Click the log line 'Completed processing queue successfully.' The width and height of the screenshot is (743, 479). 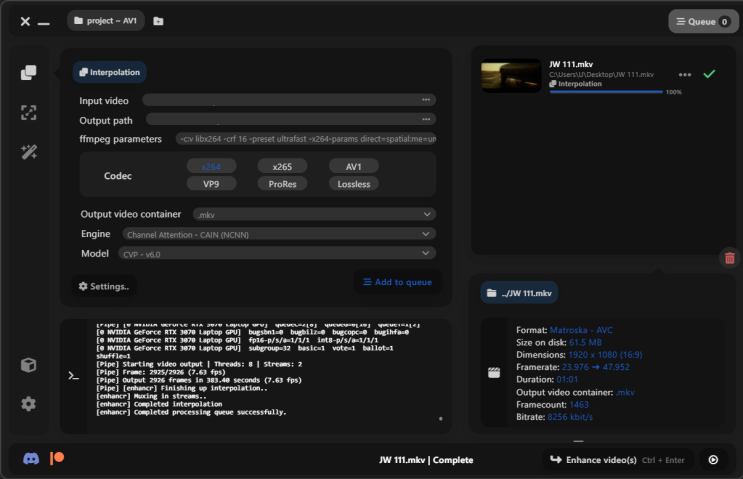coord(191,412)
